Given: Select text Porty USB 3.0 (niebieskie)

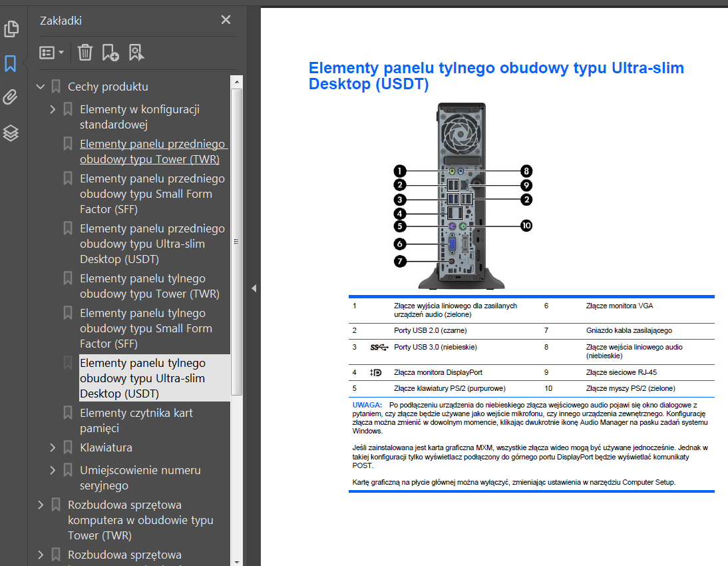Looking at the screenshot, I should pos(435,347).
